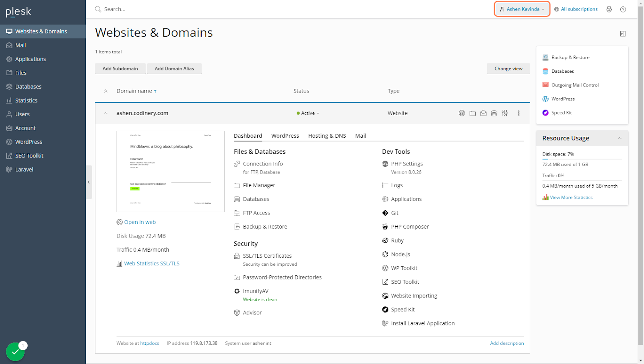Select Statistics in the left sidebar
The width and height of the screenshot is (644, 364).
point(26,101)
